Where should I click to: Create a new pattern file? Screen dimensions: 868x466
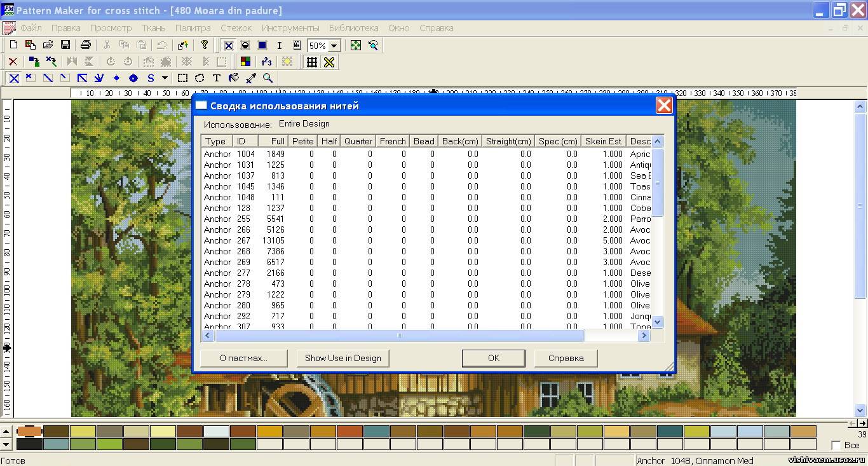click(x=13, y=45)
